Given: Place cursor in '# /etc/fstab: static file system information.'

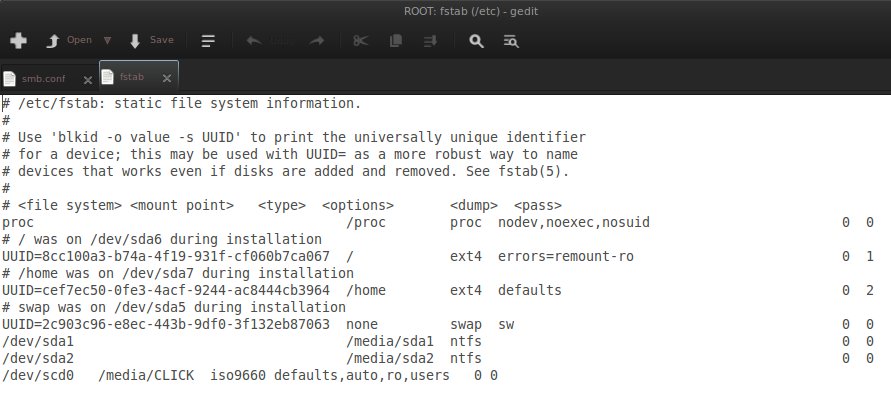Looking at the screenshot, I should (182, 103).
